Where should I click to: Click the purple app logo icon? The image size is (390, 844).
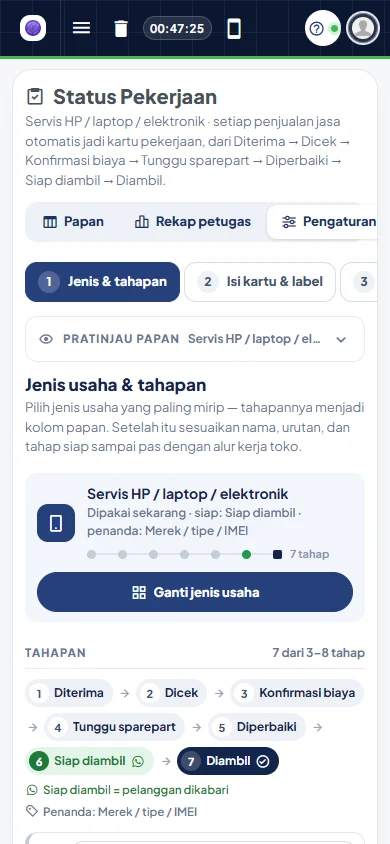click(33, 28)
